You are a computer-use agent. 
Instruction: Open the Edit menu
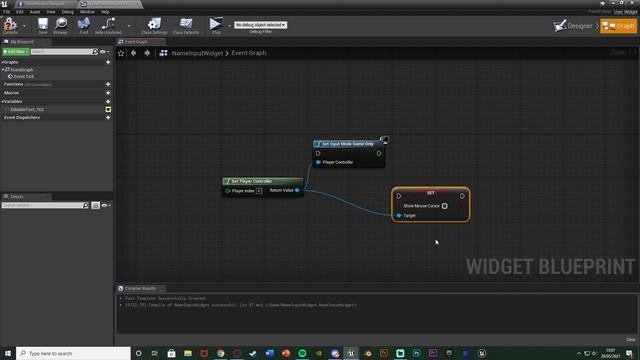[20, 12]
